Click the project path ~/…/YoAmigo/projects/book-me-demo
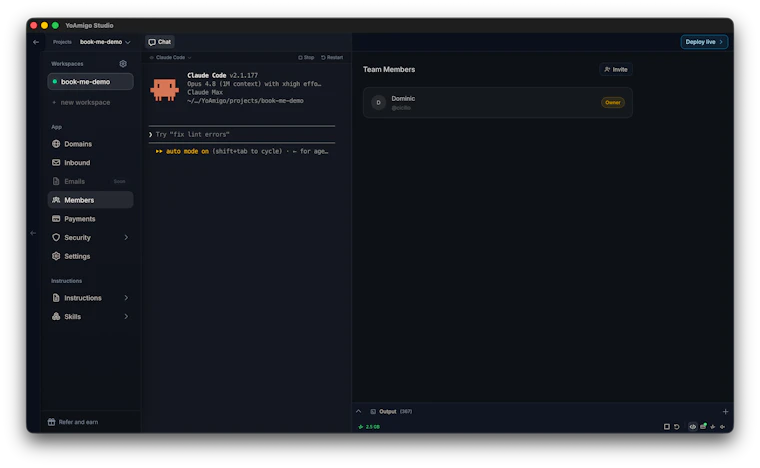The image size is (760, 468). click(x=245, y=101)
